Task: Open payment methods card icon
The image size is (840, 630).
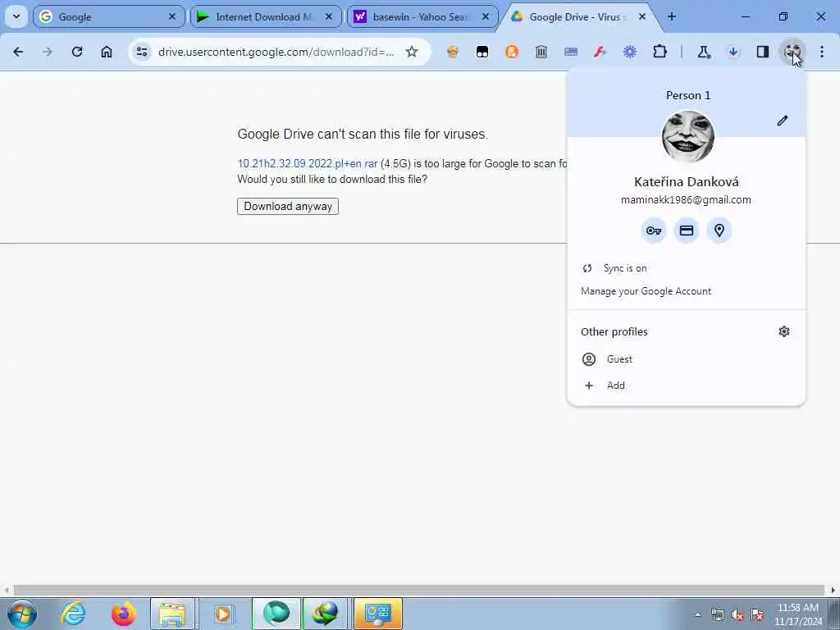Action: (x=687, y=231)
